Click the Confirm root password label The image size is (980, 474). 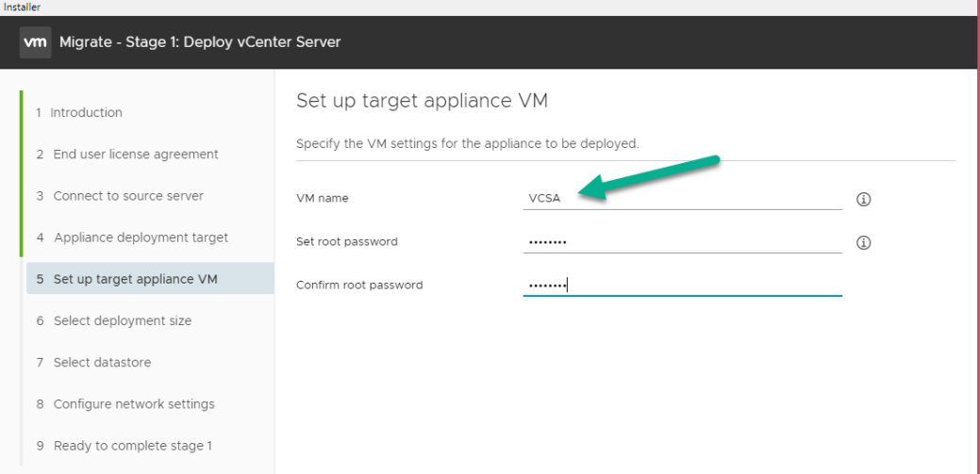click(x=359, y=285)
